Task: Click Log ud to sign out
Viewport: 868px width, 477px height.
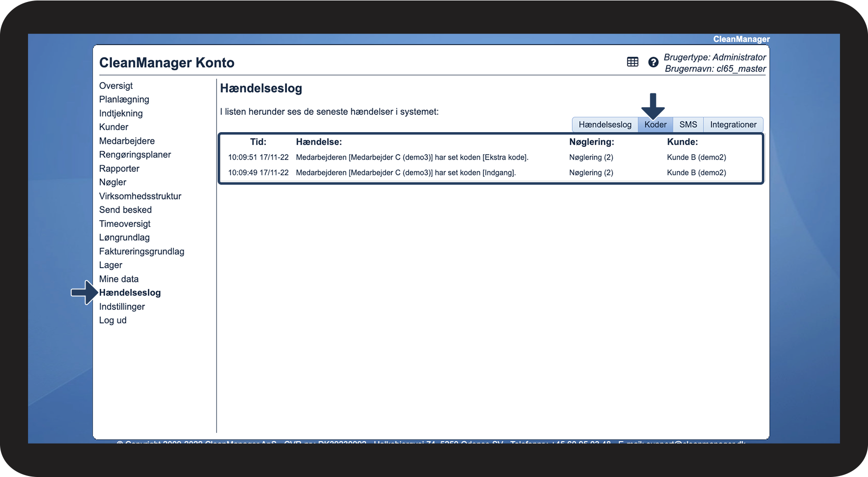Action: tap(113, 320)
